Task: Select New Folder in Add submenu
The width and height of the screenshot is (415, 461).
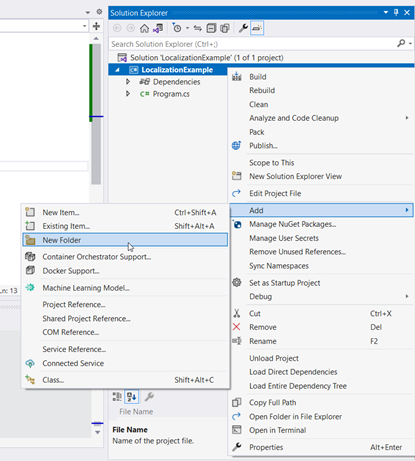Action: tap(125, 240)
